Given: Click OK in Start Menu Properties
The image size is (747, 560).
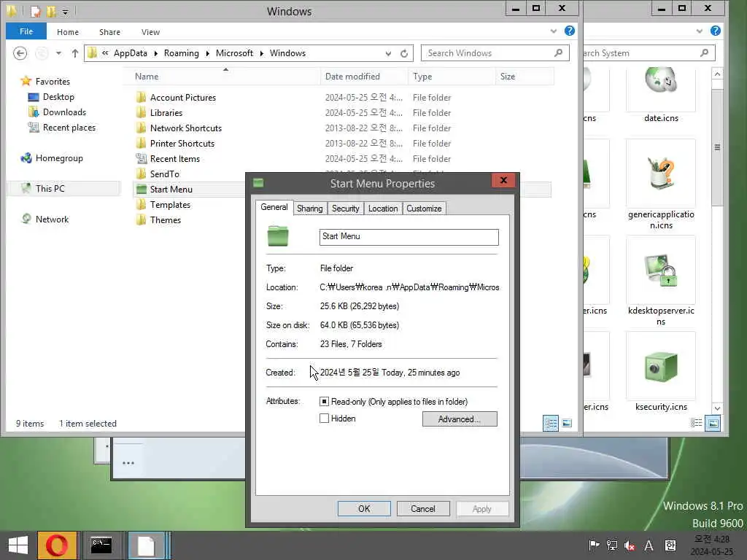Looking at the screenshot, I should pos(364,508).
